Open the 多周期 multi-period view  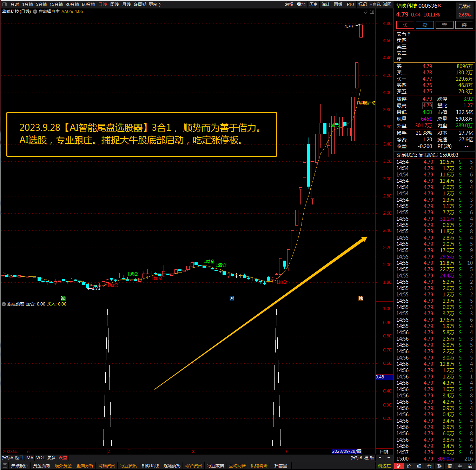(140, 5)
